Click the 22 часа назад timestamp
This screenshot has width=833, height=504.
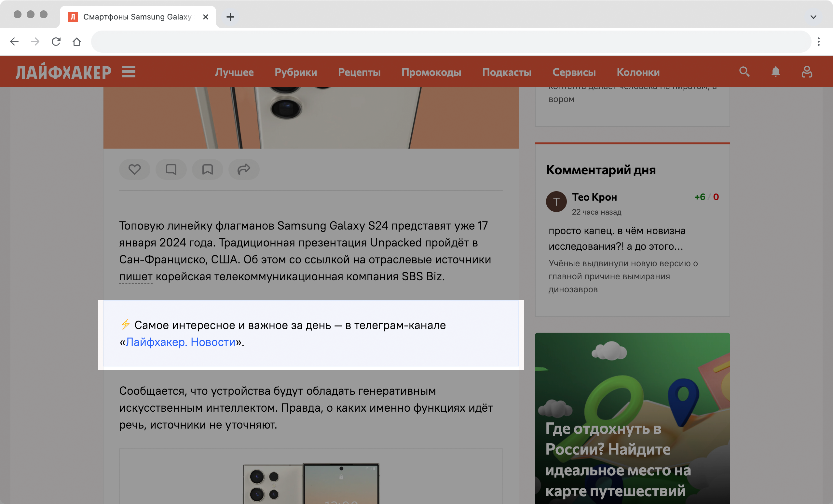(x=597, y=212)
